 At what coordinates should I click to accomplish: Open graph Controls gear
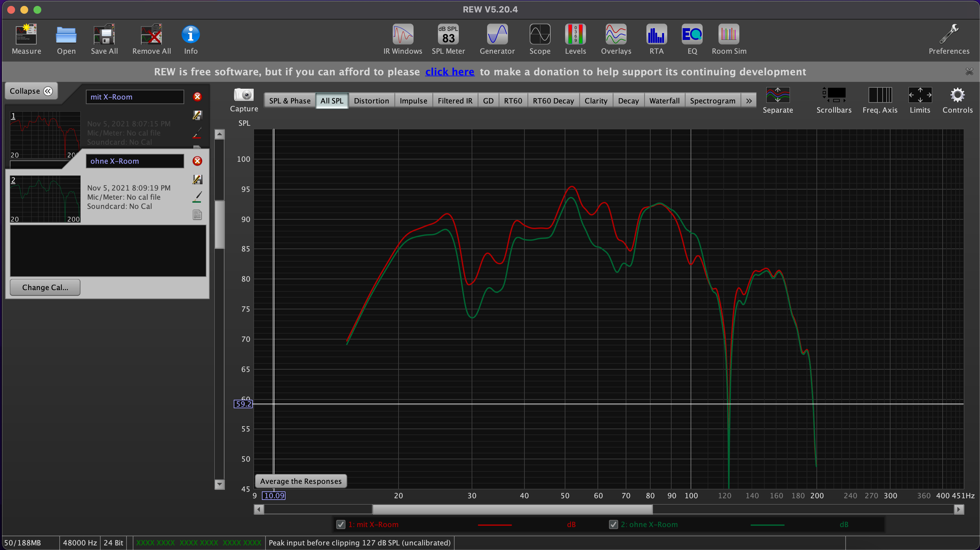957,95
